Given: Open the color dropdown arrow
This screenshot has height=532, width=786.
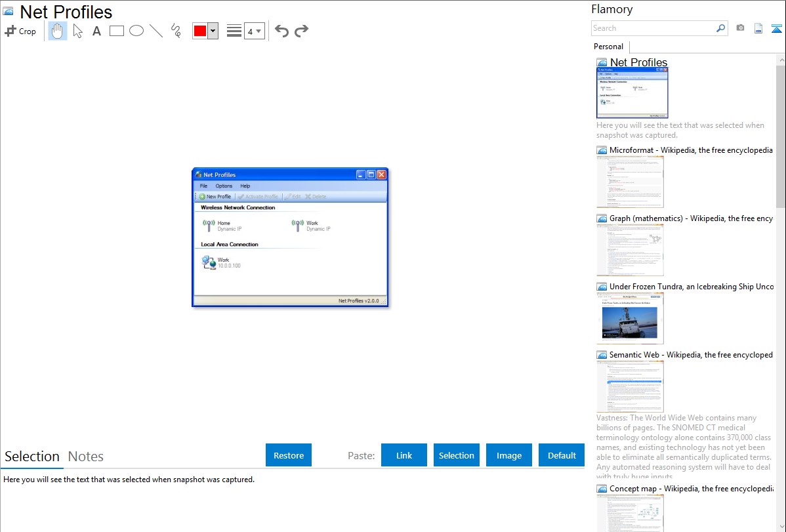Looking at the screenshot, I should (213, 31).
